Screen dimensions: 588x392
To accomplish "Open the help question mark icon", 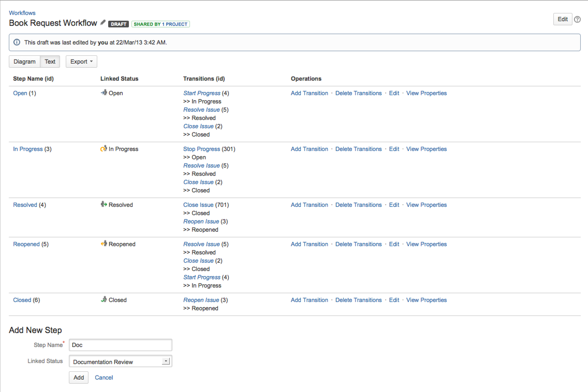I will tap(577, 19).
